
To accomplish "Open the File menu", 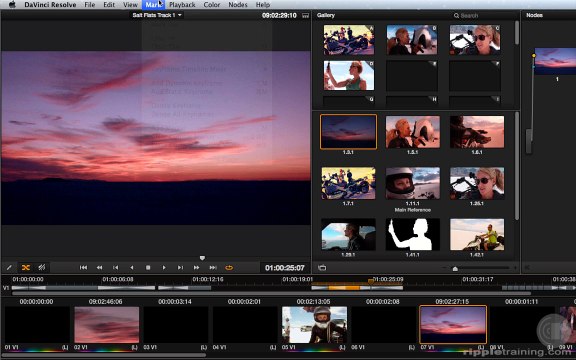I will [x=90, y=4].
